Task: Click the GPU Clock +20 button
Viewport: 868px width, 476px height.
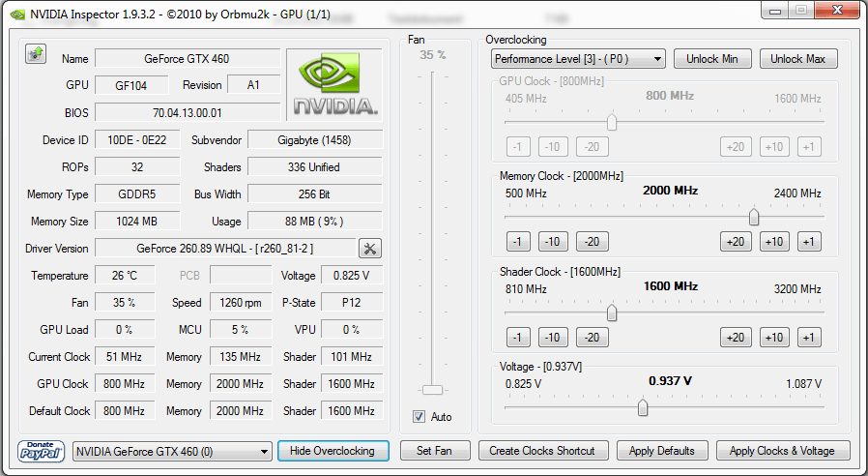Action: point(736,147)
